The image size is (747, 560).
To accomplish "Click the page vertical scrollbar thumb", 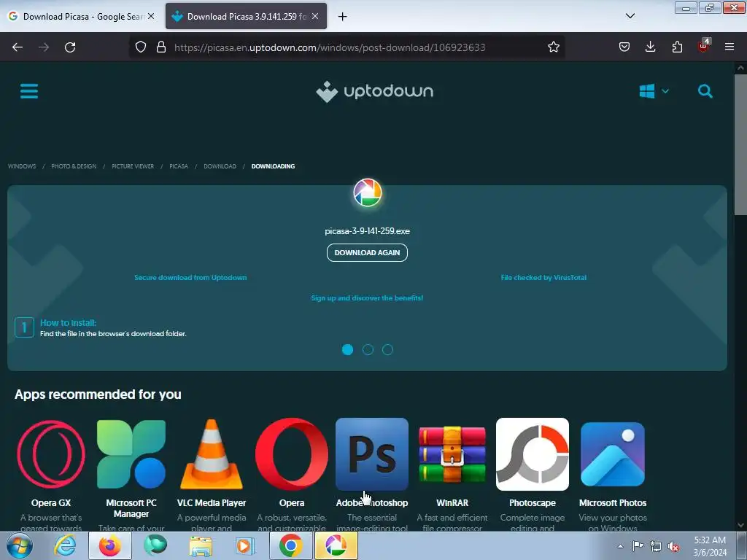I will (740, 144).
